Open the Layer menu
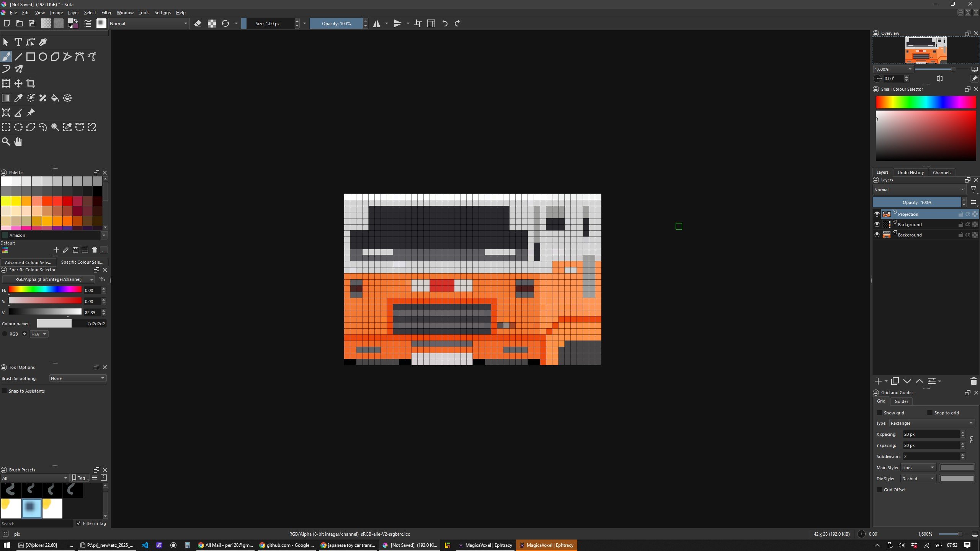 (73, 12)
